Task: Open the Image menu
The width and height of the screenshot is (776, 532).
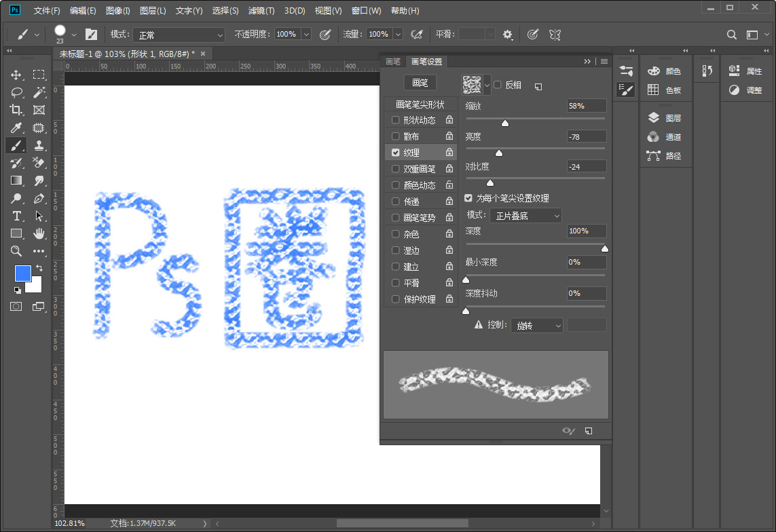Action: tap(117, 10)
